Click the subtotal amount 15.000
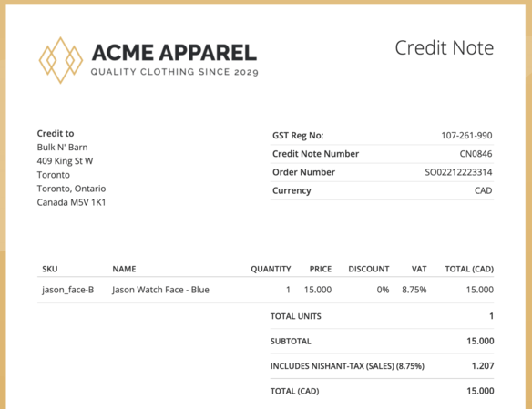 click(x=480, y=341)
